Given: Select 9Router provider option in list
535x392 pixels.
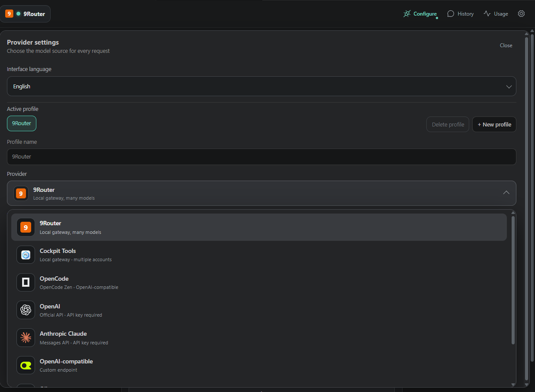Looking at the screenshot, I should (259, 227).
